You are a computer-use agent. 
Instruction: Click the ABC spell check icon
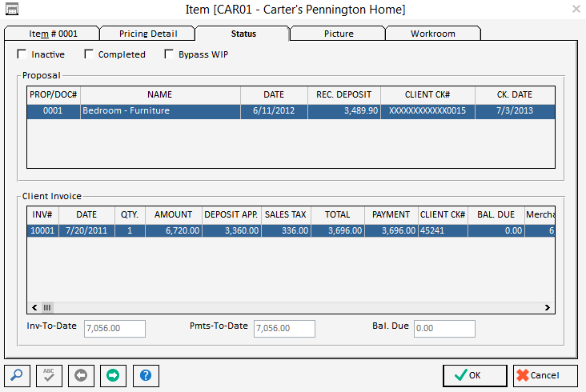[49, 375]
